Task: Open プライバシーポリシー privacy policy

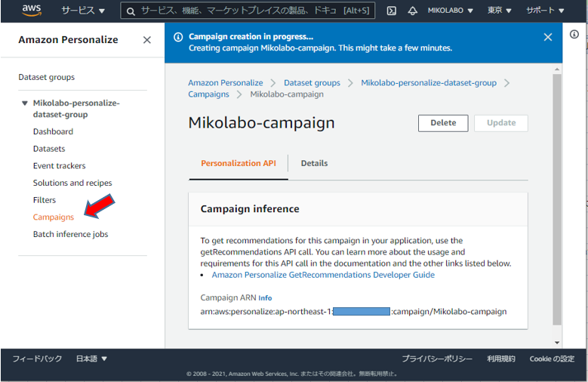Action: coord(437,359)
